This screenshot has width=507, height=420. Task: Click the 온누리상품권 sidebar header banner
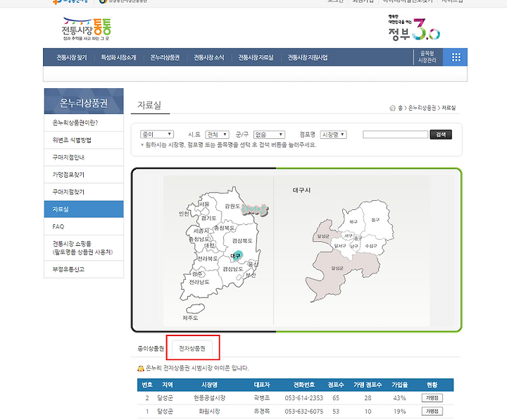coord(84,101)
